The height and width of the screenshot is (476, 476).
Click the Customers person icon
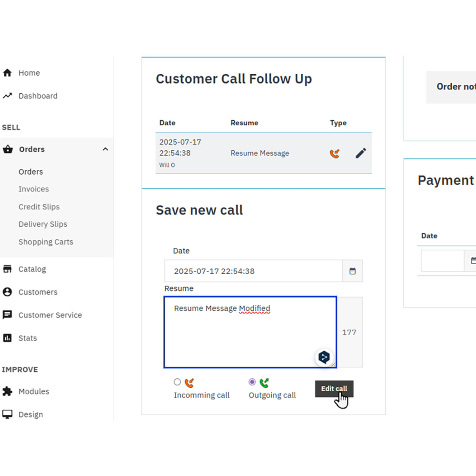8,292
